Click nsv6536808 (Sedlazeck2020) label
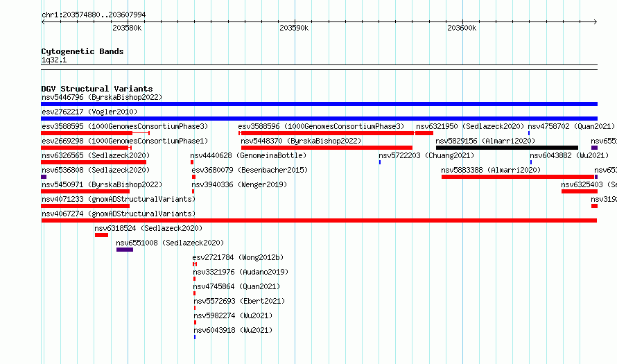The width and height of the screenshot is (617, 364). click(96, 170)
